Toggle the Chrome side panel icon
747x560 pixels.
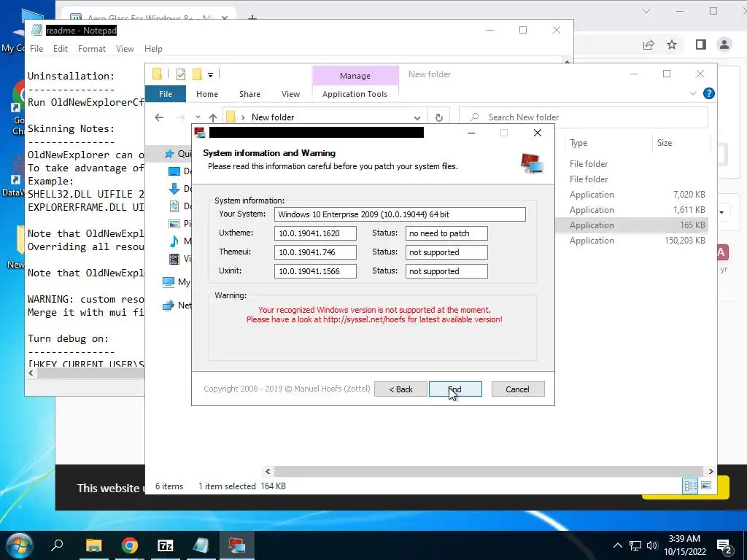pyautogui.click(x=700, y=44)
